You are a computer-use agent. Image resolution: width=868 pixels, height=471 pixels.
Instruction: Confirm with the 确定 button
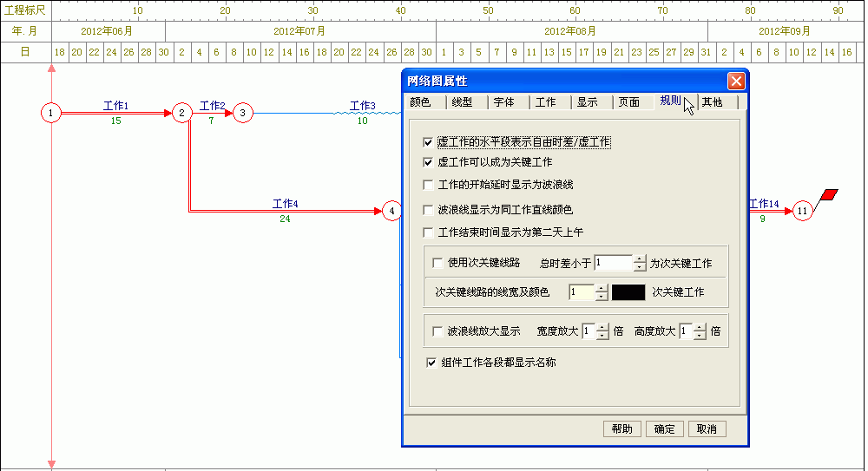664,429
